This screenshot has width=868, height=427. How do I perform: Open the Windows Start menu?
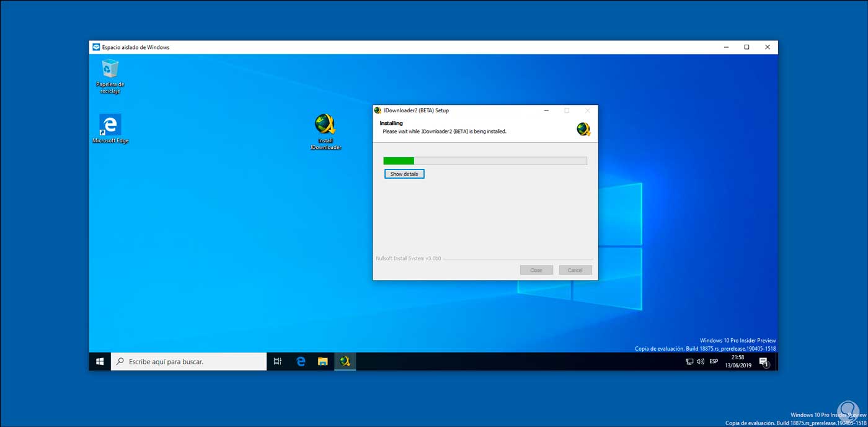(100, 361)
